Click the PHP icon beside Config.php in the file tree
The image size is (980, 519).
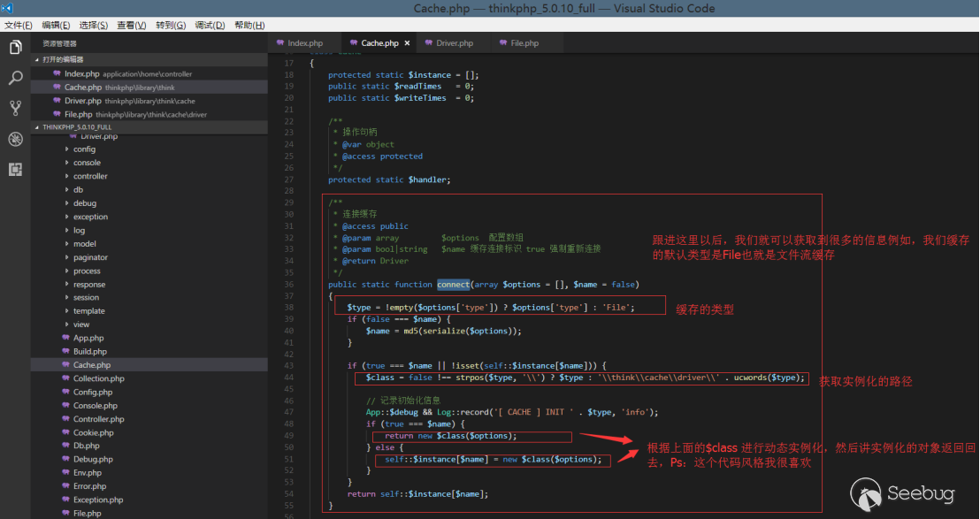tap(65, 393)
